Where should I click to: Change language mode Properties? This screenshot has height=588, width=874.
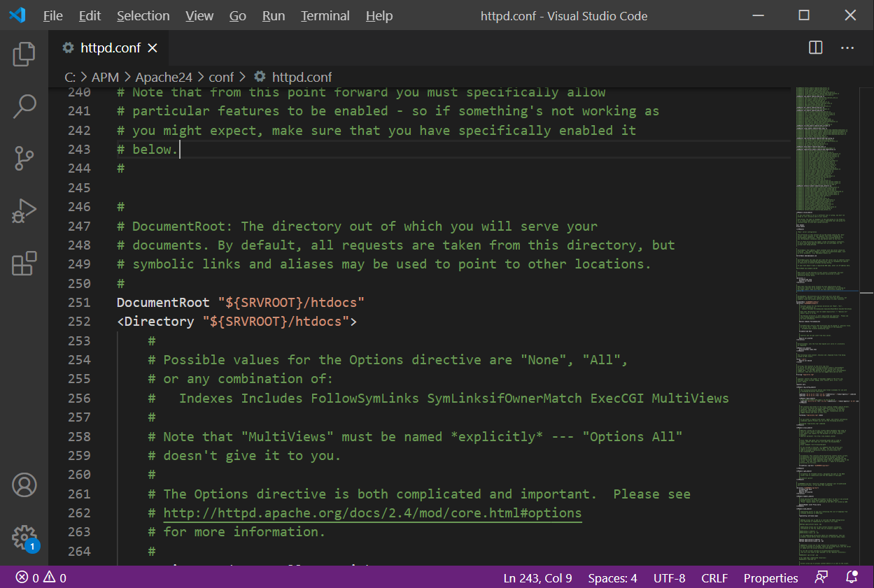[770, 578]
